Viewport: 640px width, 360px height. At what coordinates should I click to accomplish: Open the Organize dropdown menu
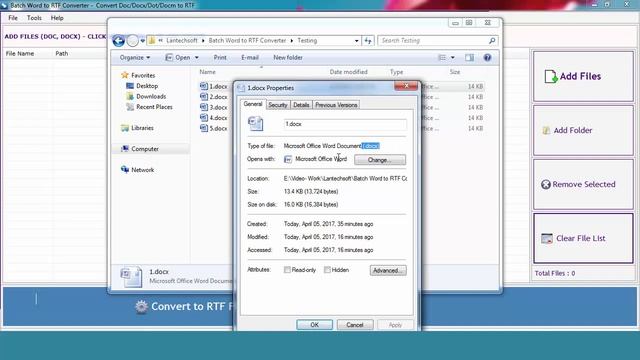click(135, 58)
